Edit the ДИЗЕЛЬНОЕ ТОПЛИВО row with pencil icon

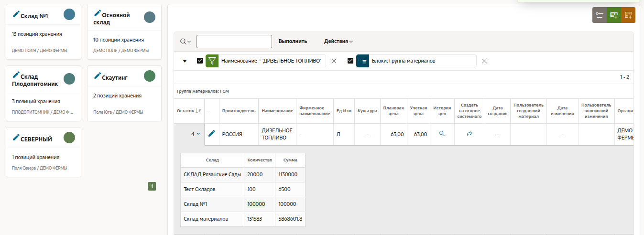[212, 134]
